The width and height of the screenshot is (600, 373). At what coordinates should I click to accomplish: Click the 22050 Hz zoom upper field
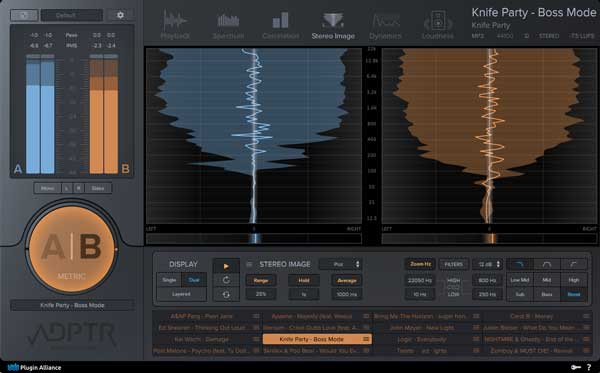[x=420, y=280]
